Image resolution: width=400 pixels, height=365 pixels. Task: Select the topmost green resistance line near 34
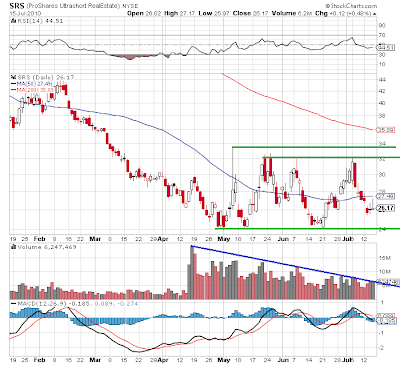point(314,147)
